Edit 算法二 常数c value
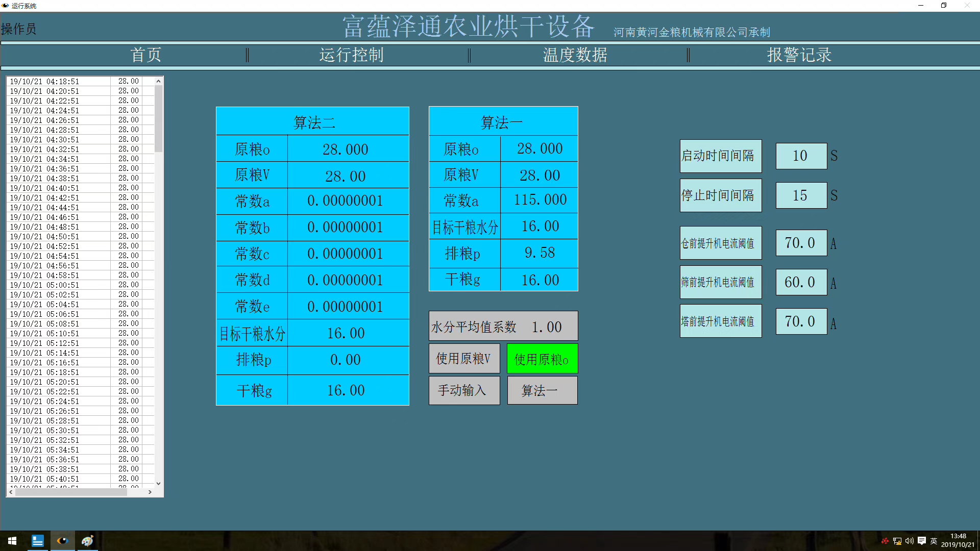 point(348,254)
